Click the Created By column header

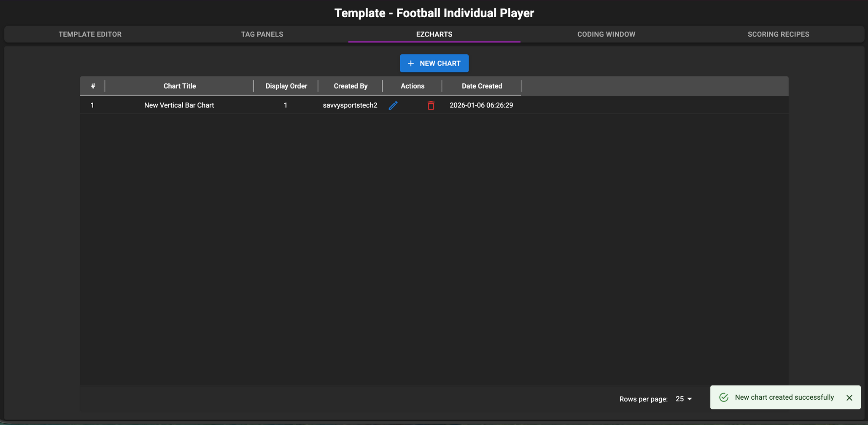tap(350, 86)
